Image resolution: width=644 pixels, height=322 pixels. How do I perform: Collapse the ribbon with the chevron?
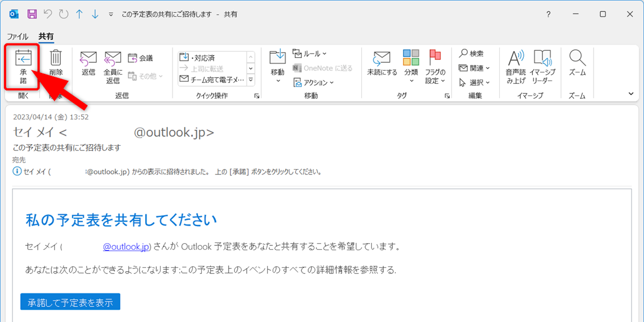coord(631,94)
